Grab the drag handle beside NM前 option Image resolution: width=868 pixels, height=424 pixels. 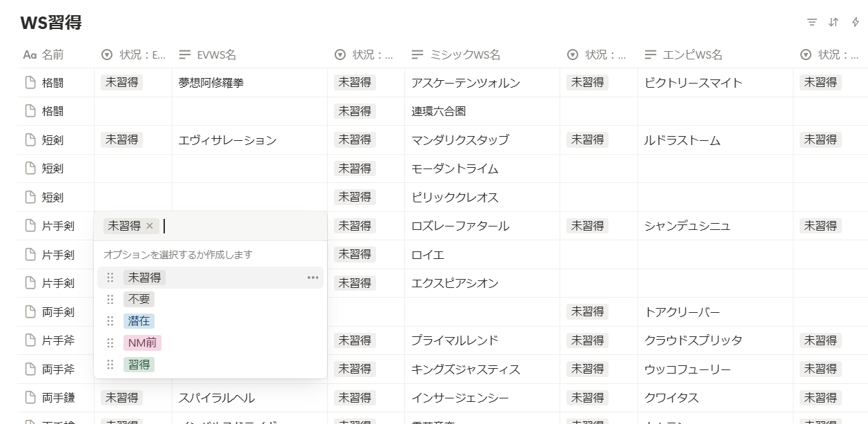(x=110, y=343)
